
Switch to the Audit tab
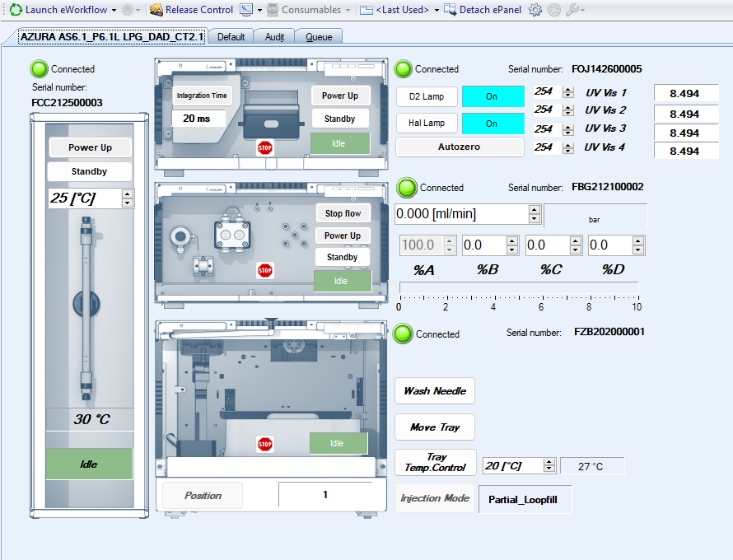click(x=274, y=36)
